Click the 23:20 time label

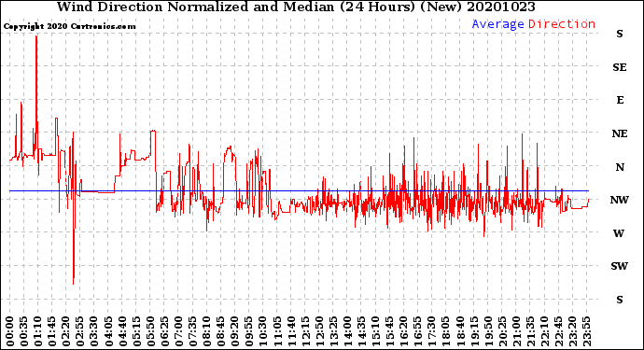tap(572, 331)
